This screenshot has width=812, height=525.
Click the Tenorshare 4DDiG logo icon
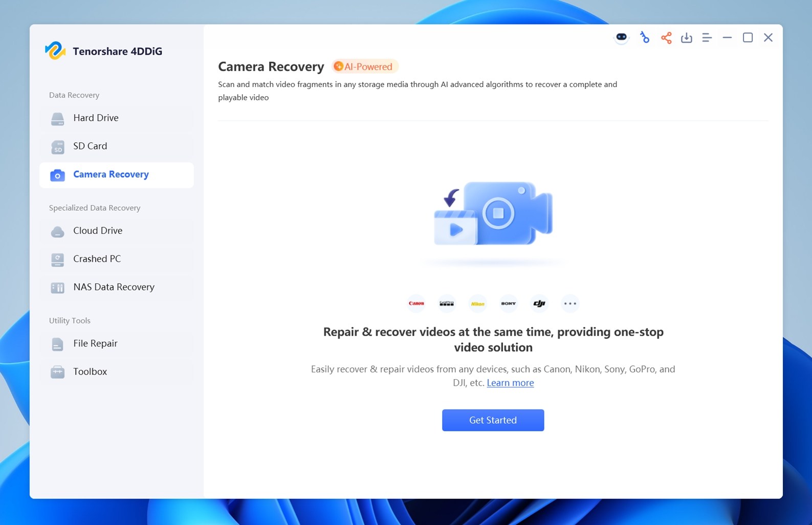pyautogui.click(x=55, y=51)
